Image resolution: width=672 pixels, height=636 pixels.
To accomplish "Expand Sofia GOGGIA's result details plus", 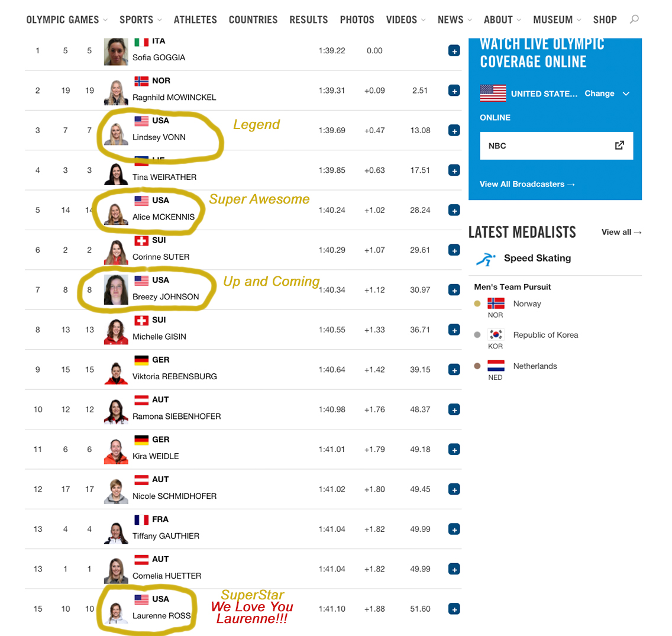I will point(454,50).
